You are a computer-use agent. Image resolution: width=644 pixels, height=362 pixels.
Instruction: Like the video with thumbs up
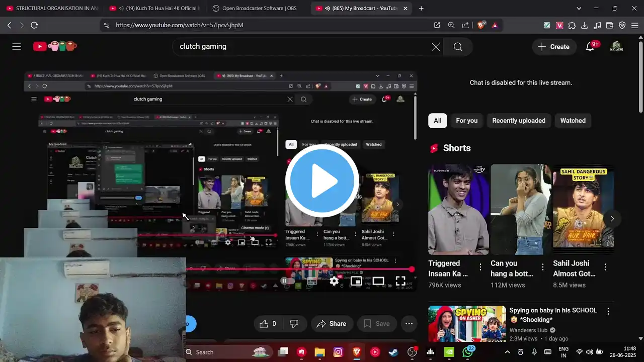(268, 324)
